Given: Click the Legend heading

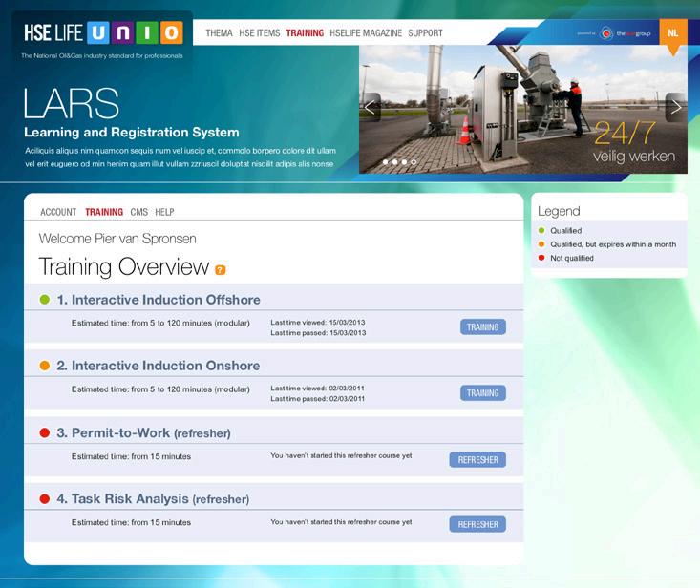Looking at the screenshot, I should coord(559,211).
